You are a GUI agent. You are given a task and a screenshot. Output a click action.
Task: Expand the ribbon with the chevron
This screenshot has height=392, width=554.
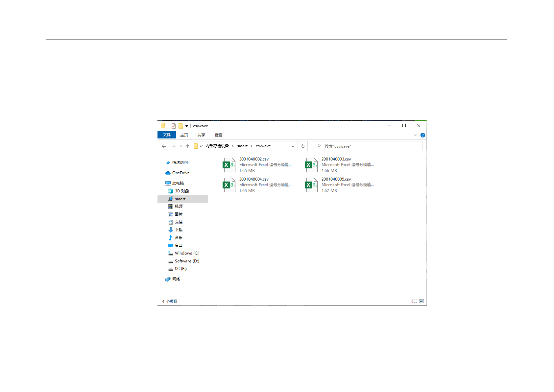click(x=415, y=135)
